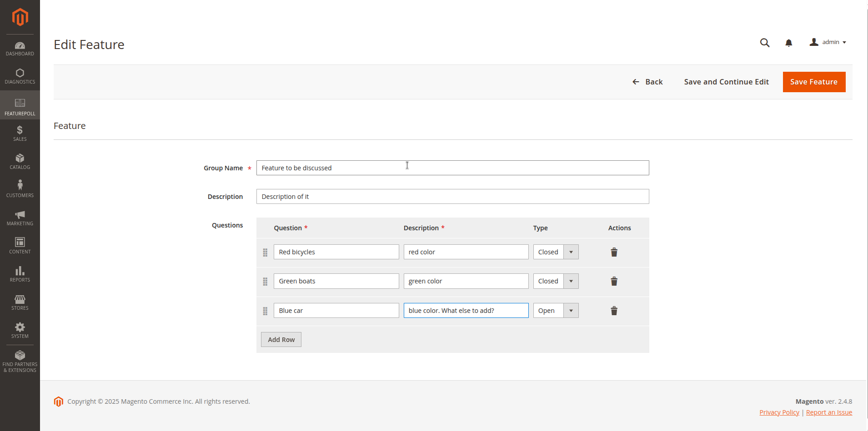Open the Privacy Policy link

coord(779,412)
